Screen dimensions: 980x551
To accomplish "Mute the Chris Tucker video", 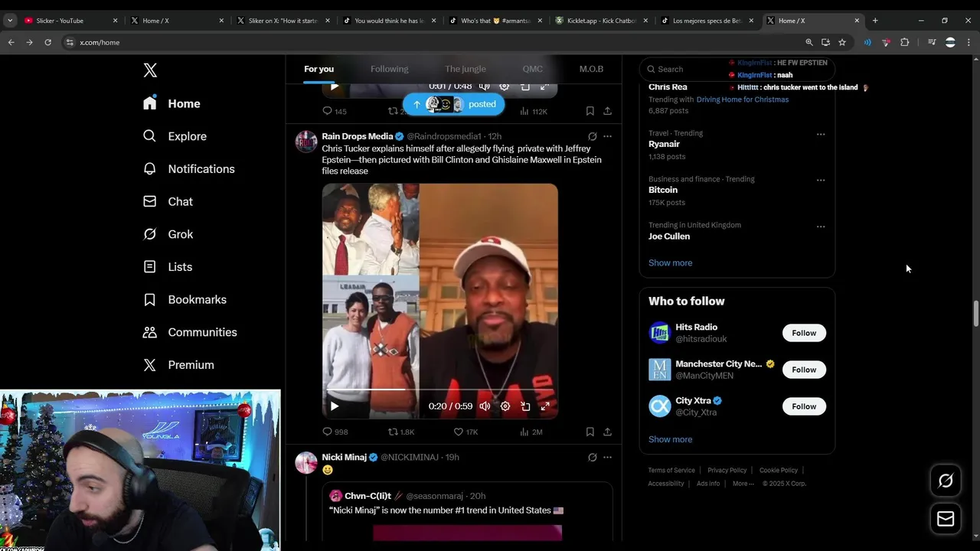I will (485, 406).
